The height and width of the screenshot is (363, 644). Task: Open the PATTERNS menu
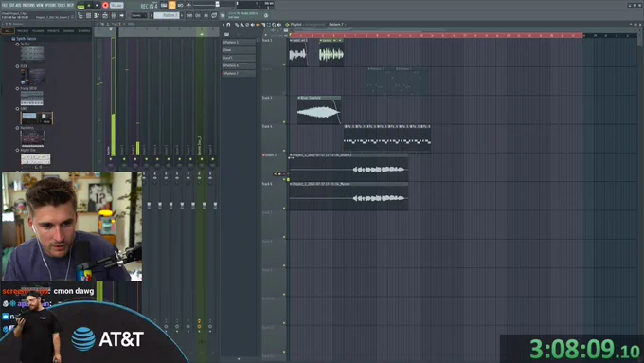pos(28,6)
